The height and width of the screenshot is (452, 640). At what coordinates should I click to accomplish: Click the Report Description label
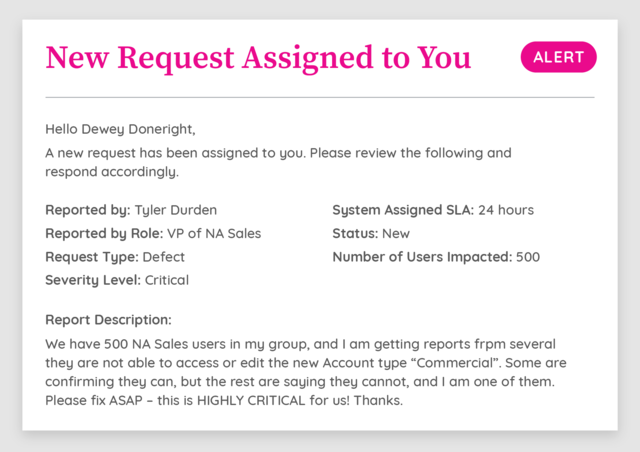pyautogui.click(x=109, y=320)
